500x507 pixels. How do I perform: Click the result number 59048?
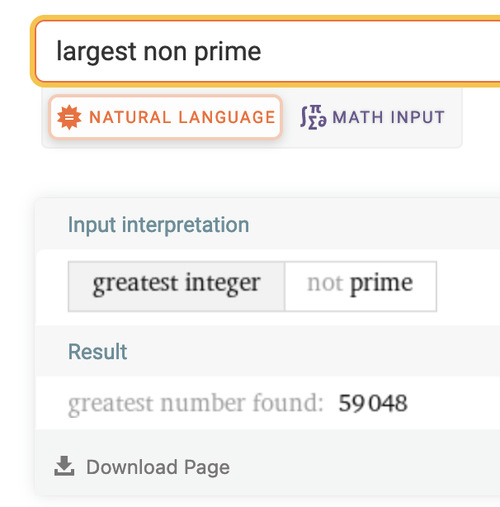coord(373,403)
